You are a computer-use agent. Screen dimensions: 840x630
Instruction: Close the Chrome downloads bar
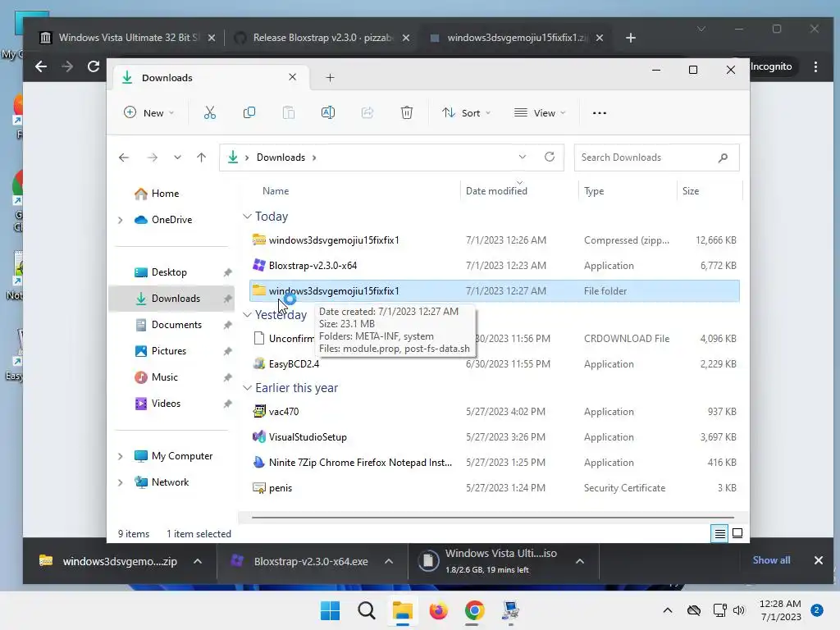pyautogui.click(x=819, y=560)
